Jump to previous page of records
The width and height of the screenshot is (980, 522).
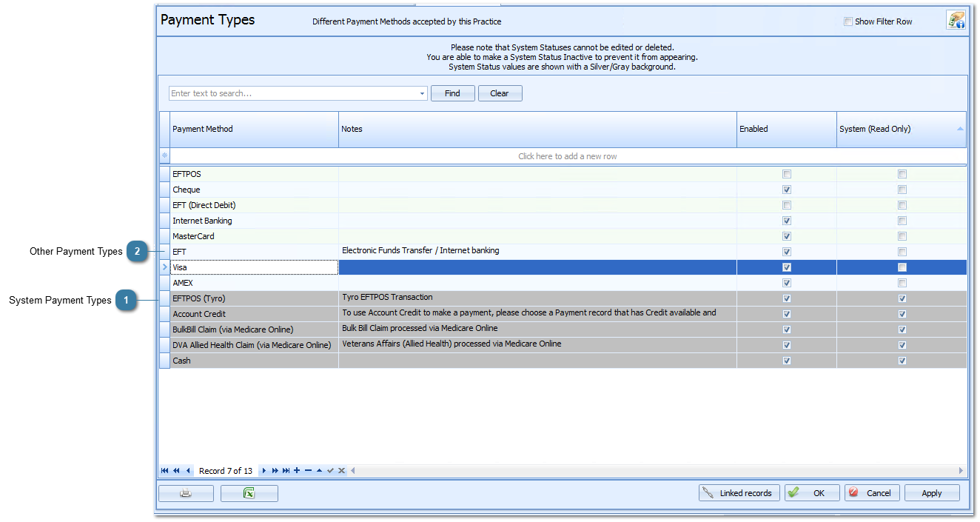click(x=176, y=471)
